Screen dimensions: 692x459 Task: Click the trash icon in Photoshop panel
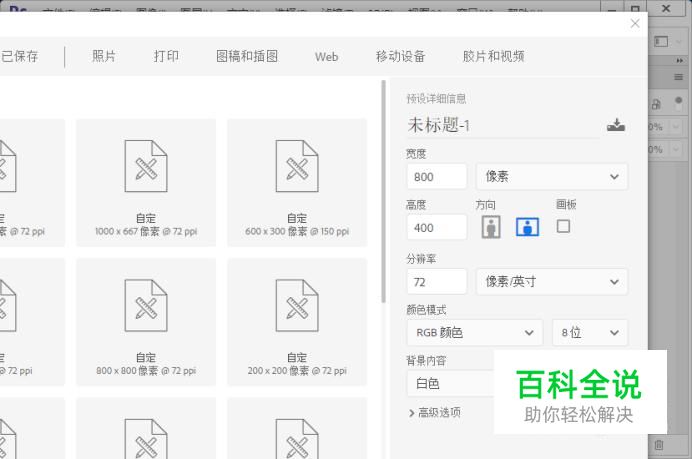(x=659, y=445)
